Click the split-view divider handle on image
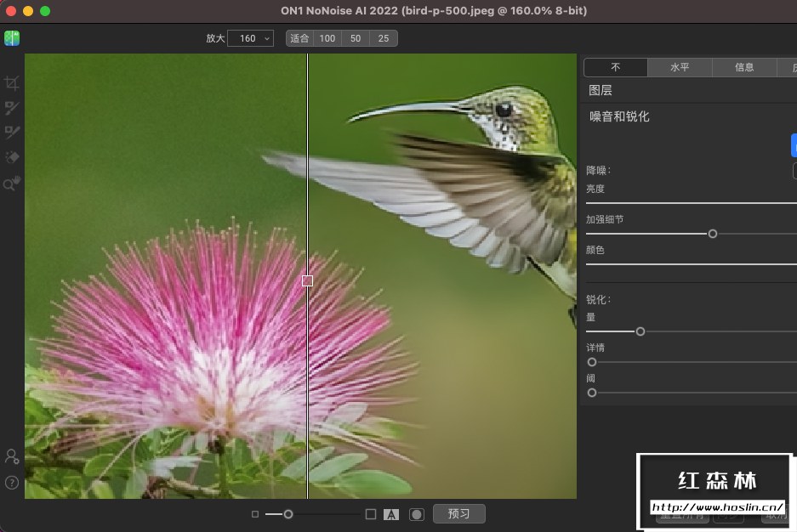797x532 pixels. click(x=307, y=280)
